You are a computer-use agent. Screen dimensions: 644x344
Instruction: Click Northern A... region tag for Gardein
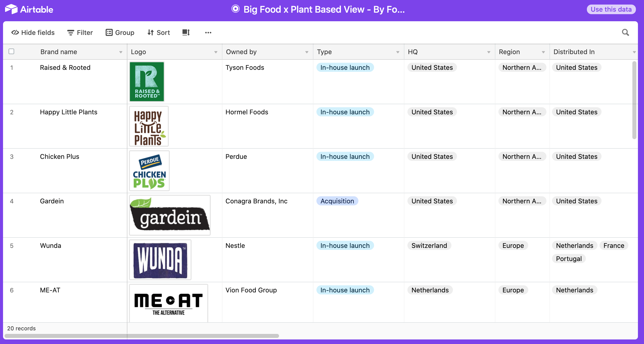pyautogui.click(x=522, y=201)
